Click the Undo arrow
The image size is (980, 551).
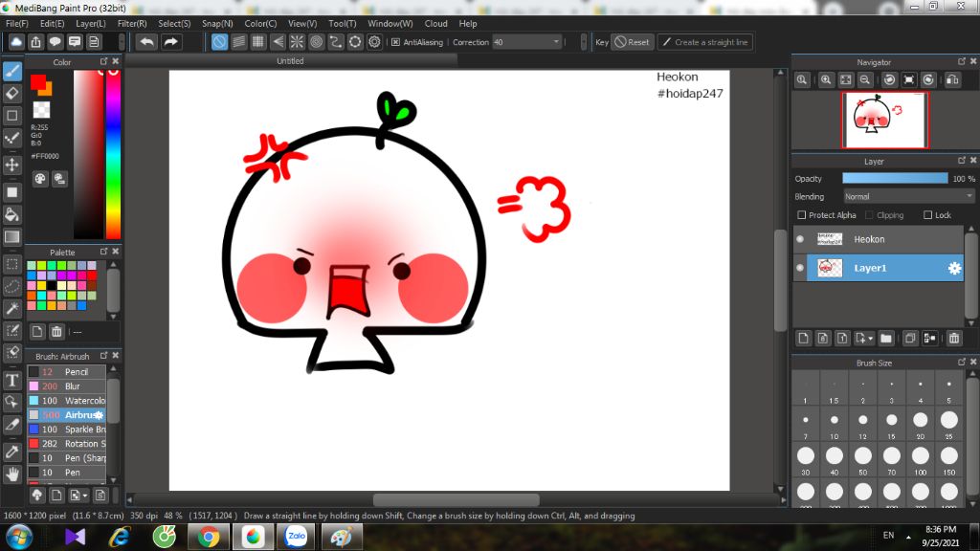click(x=146, y=42)
